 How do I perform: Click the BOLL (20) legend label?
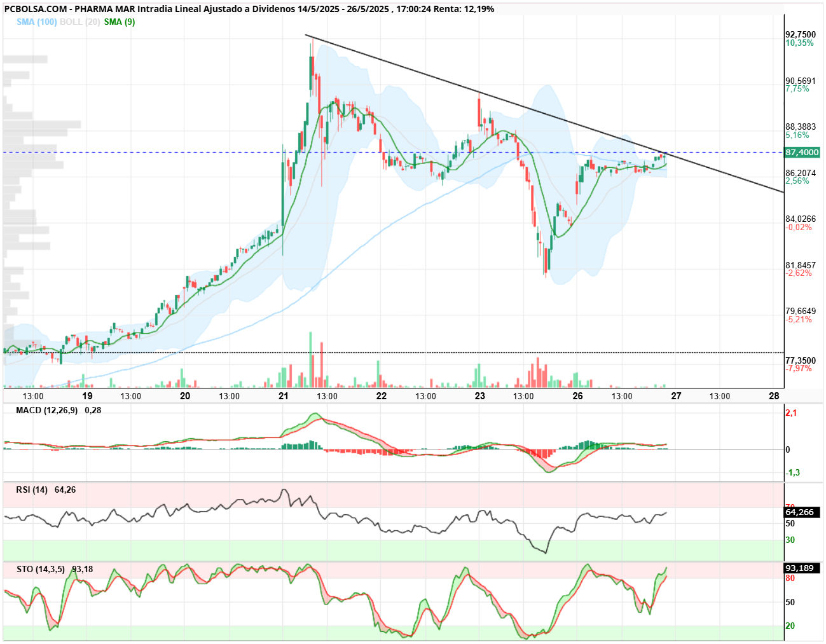click(x=79, y=22)
